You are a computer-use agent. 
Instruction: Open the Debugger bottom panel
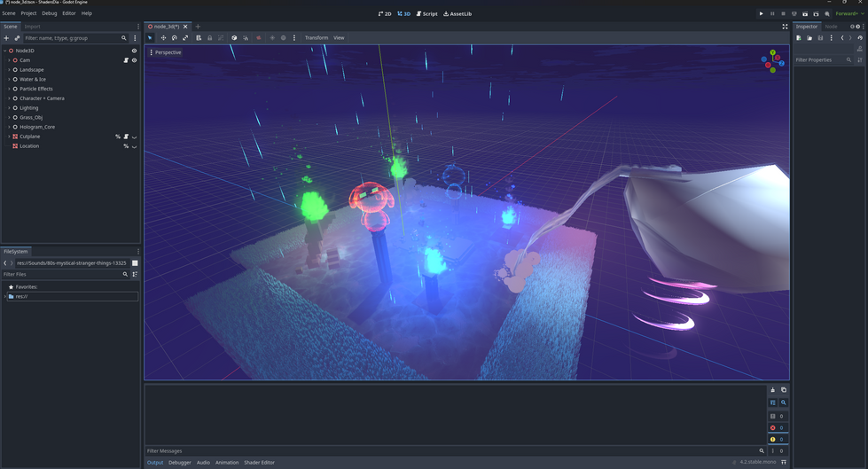(x=180, y=463)
